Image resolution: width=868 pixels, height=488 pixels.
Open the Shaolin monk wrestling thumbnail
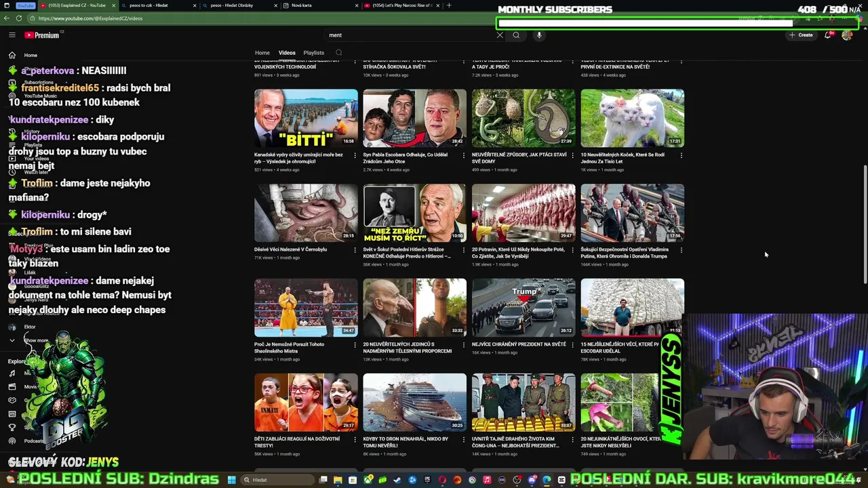click(x=306, y=308)
